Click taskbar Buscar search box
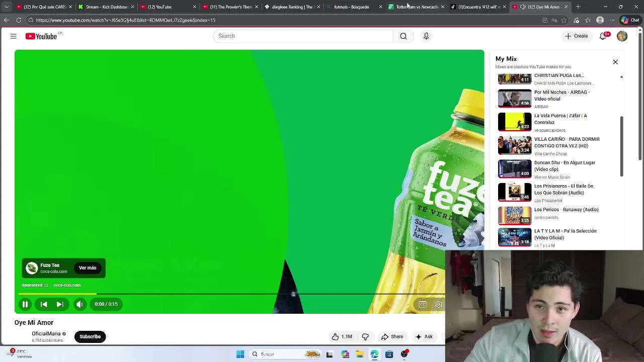Viewport: 644px width, 362px height. [x=286, y=354]
